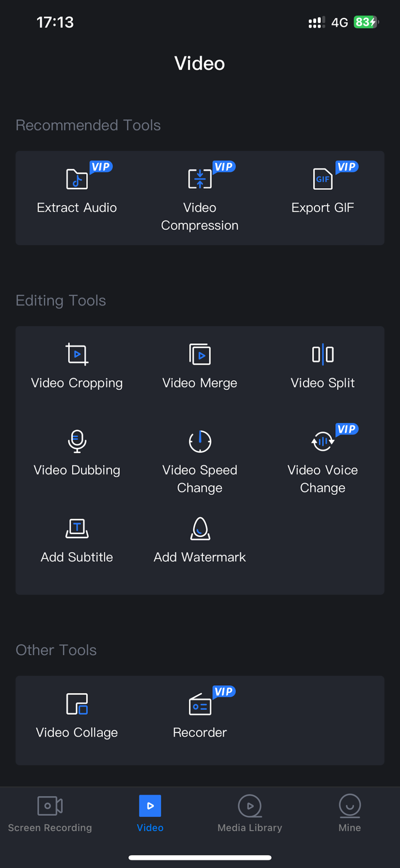Switch to the Media Library tab
Viewport: 400px width, 868px height.
tap(250, 813)
